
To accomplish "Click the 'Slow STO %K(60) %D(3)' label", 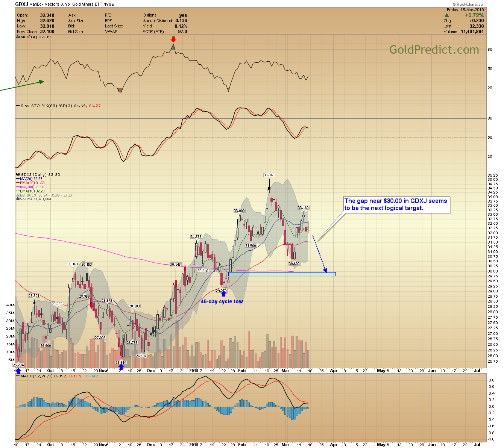I will (47, 106).
